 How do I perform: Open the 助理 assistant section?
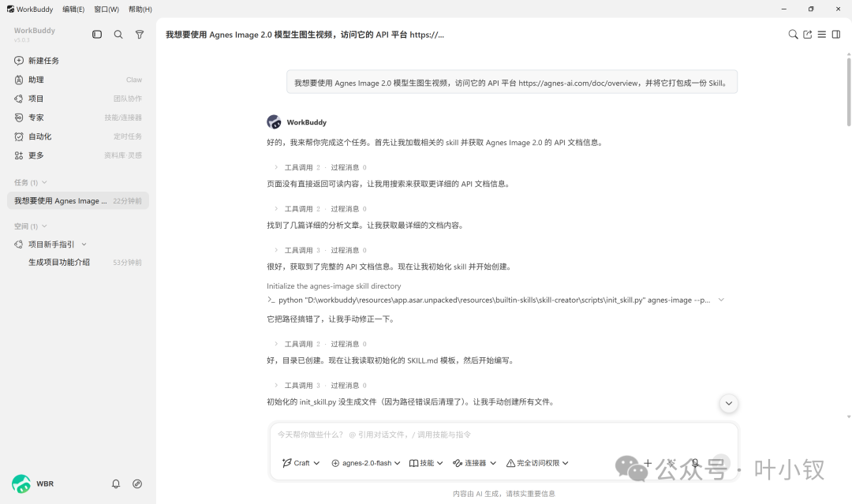(x=77, y=80)
